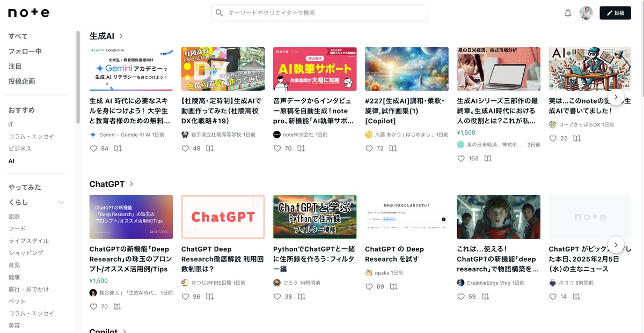
Task: Click the search magnifier icon
Action: coord(219,13)
